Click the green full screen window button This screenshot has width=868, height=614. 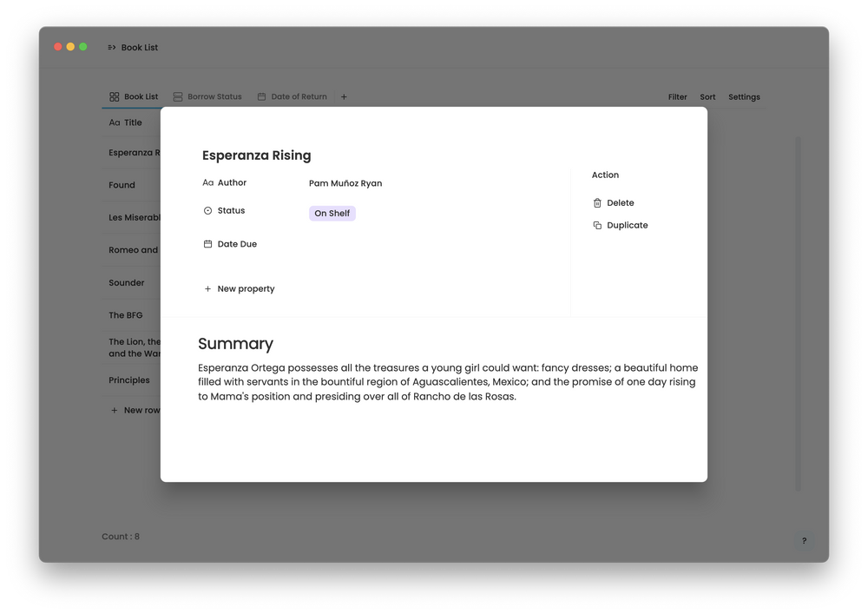(x=83, y=47)
